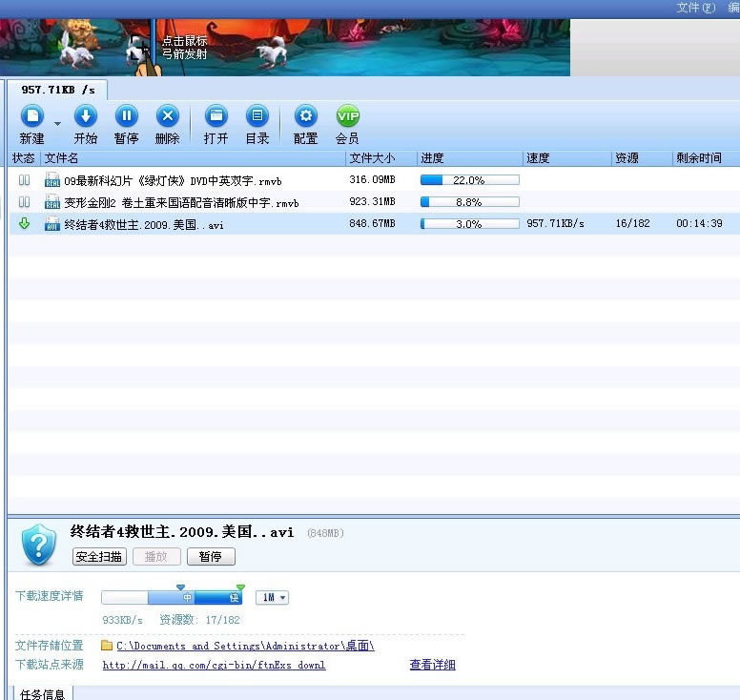Click paused status icon of 绿灯侠 row
This screenshot has height=700, width=740.
pyautogui.click(x=25, y=180)
